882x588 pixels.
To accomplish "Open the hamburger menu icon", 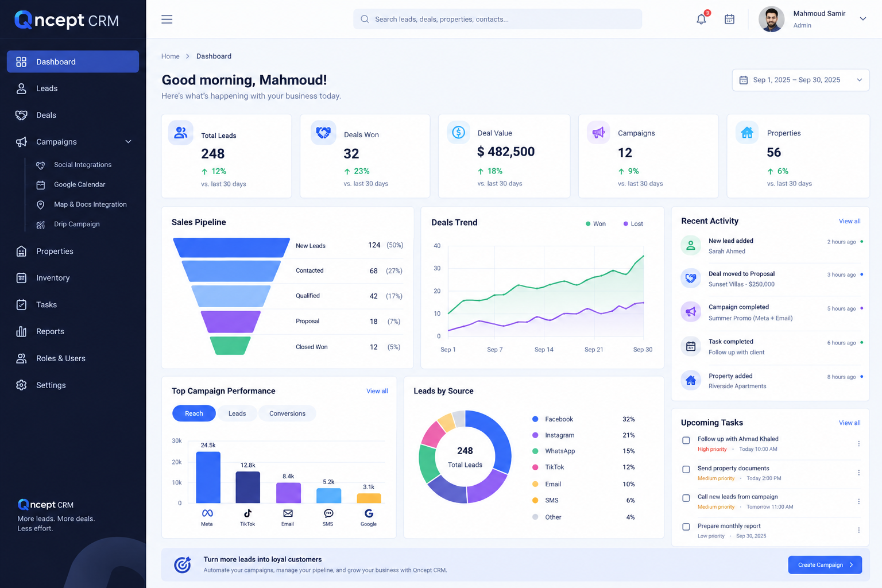I will tap(167, 20).
